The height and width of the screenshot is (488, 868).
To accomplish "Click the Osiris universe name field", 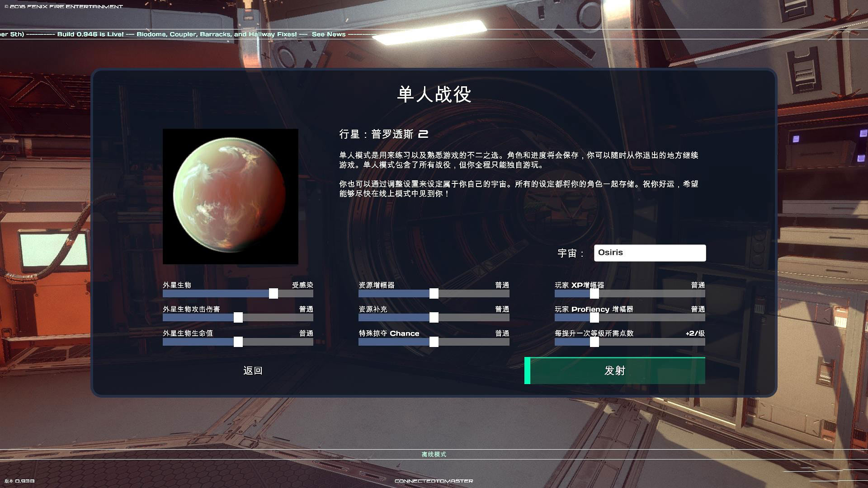I will pyautogui.click(x=650, y=253).
